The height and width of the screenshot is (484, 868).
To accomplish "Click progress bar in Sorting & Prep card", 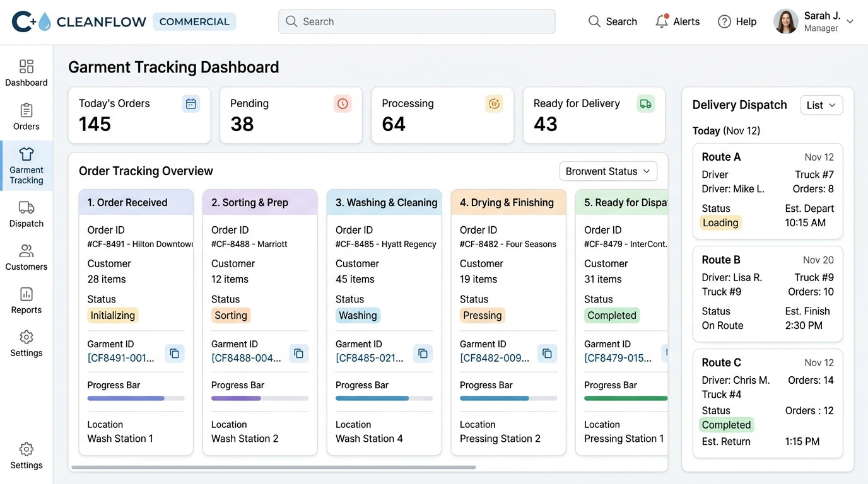I will tap(260, 398).
